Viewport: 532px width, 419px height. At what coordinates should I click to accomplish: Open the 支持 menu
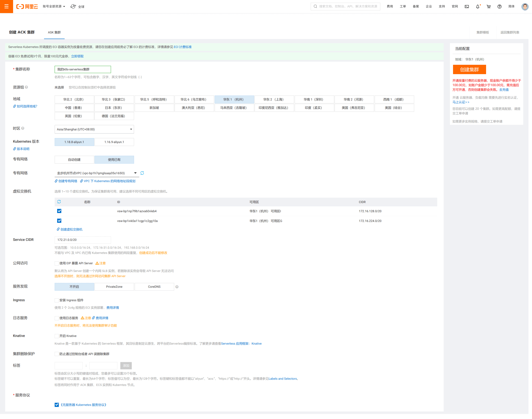click(x=442, y=6)
